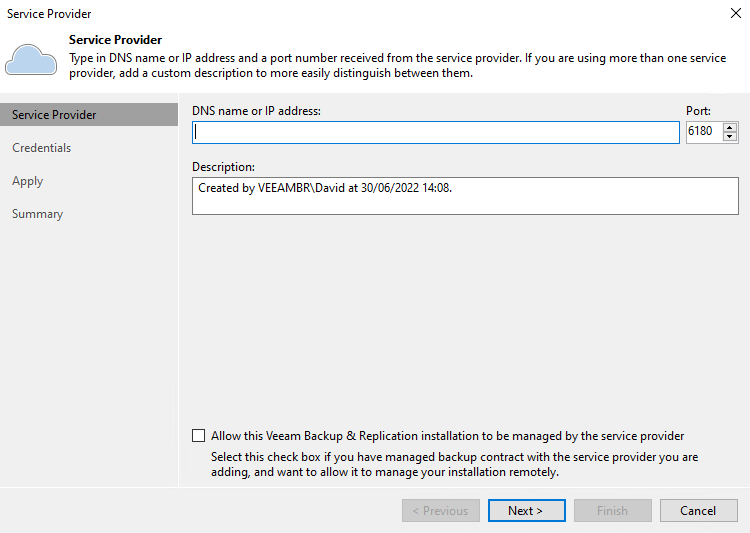Screen dimensions: 750x533
Task: Proceed with the Next button
Action: tap(526, 511)
